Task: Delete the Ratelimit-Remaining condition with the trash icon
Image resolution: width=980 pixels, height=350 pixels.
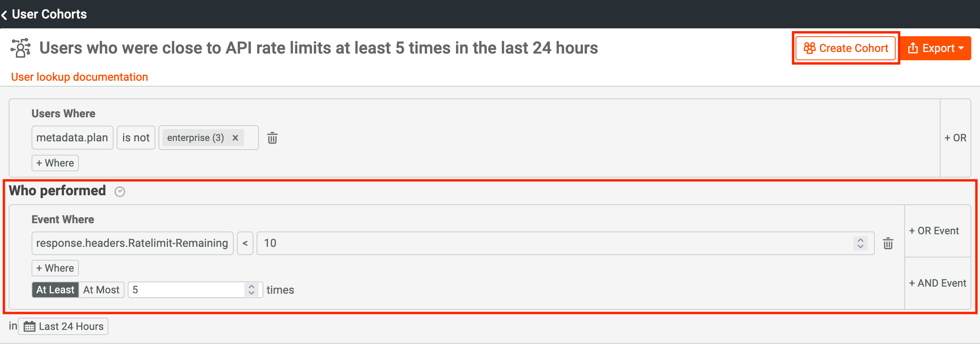Action: pyautogui.click(x=888, y=243)
